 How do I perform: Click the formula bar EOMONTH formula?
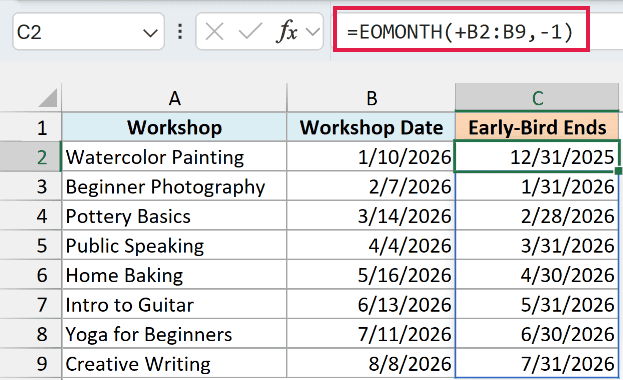(460, 32)
